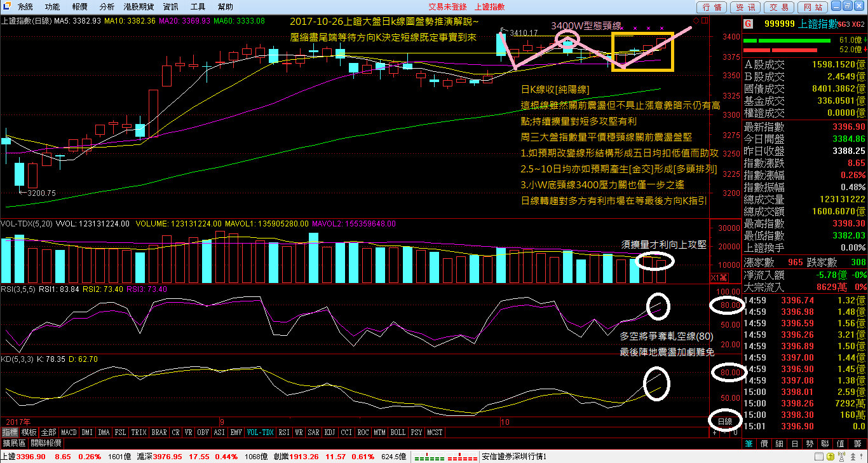Switch to the MTM indicator
The height and width of the screenshot is (463, 868).
(x=379, y=432)
